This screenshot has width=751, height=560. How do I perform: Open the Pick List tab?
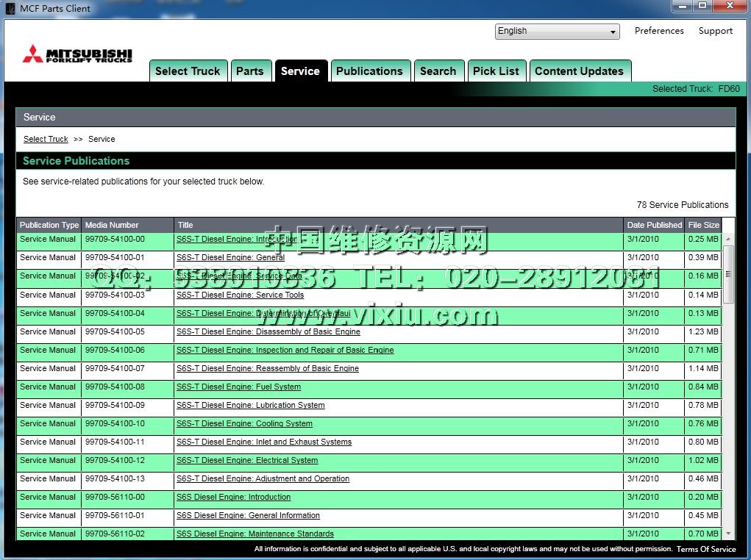point(496,71)
